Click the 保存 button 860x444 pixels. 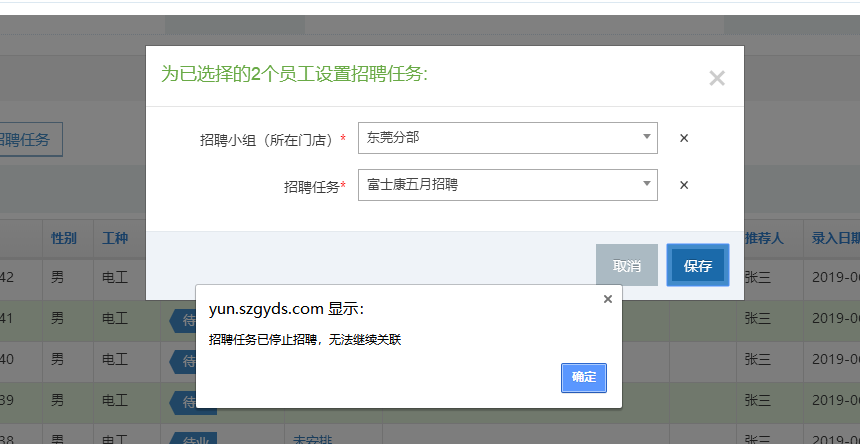(x=697, y=266)
